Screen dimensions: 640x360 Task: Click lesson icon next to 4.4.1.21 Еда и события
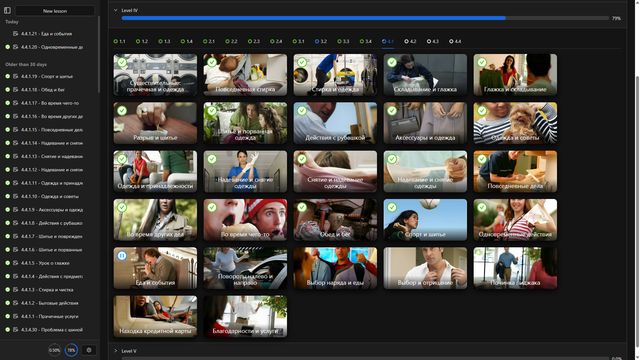(16, 33)
